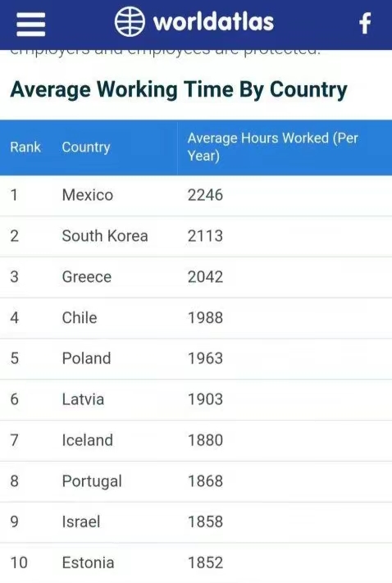Click the Average Hours Worked column header
The height and width of the screenshot is (583, 392).
pyautogui.click(x=272, y=147)
